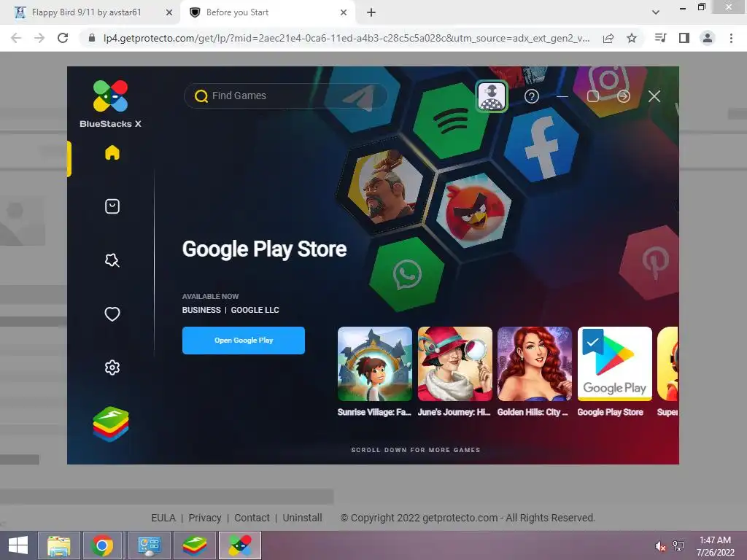The height and width of the screenshot is (560, 747).
Task: Bookmark this page with the star icon
Action: coord(632,38)
